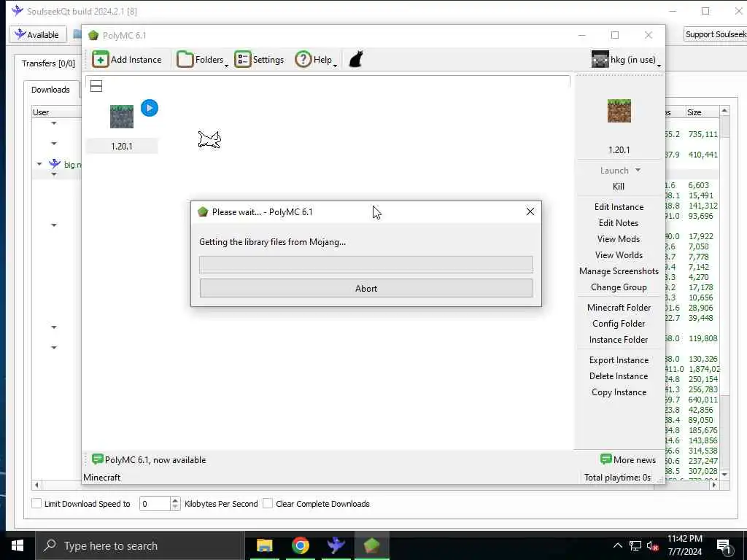
Task: Click Available status button in Soulseek
Action: click(38, 35)
